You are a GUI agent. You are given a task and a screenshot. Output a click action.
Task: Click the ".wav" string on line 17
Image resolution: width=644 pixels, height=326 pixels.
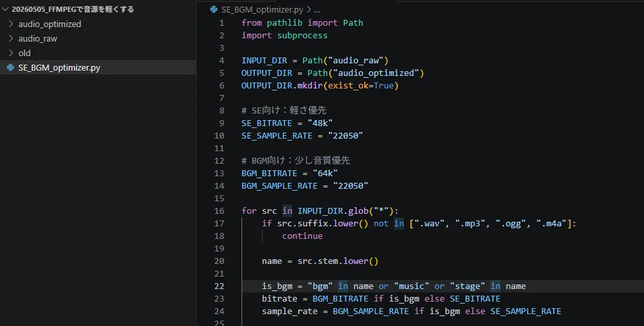[430, 224]
